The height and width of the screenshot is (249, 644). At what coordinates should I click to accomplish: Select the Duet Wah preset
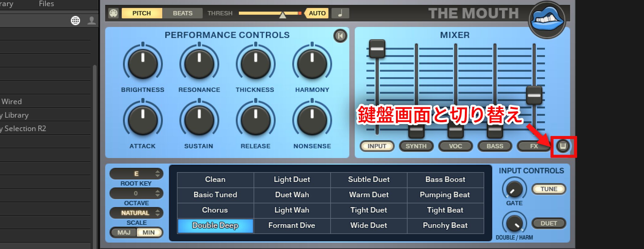[x=292, y=195]
